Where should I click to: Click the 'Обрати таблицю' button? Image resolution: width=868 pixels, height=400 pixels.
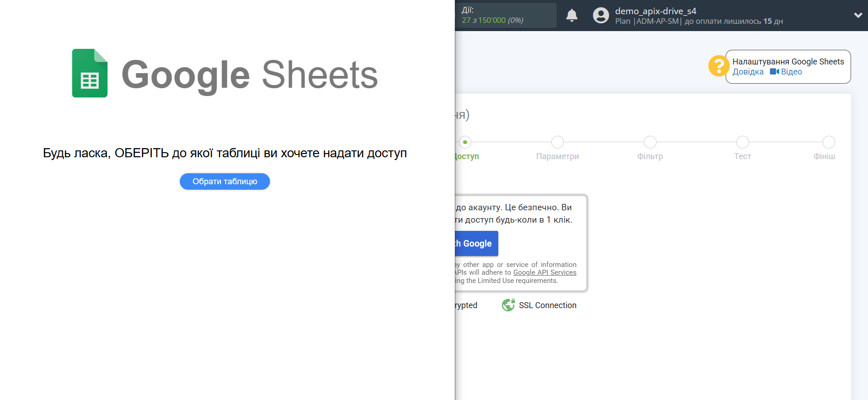click(x=225, y=181)
